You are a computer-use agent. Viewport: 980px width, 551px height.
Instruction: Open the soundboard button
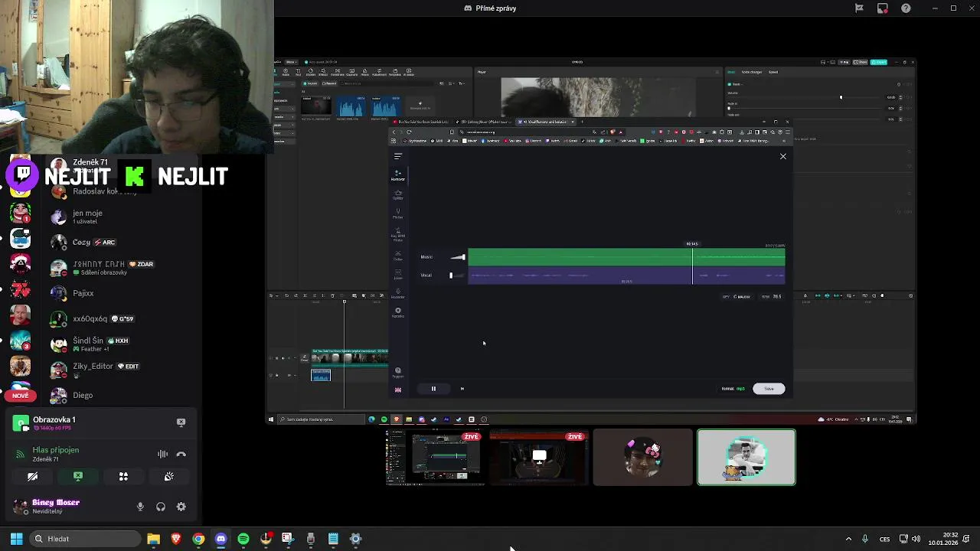[169, 476]
